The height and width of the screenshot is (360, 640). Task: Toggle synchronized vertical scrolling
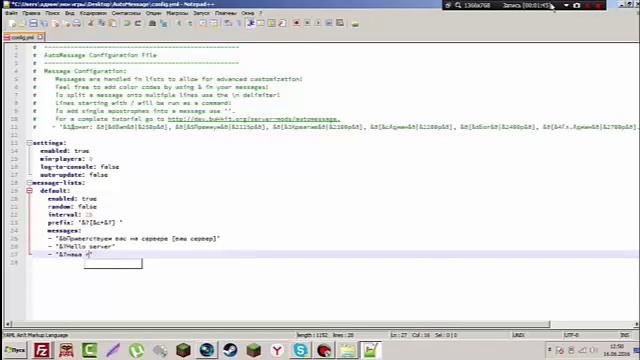pyautogui.click(x=203, y=23)
